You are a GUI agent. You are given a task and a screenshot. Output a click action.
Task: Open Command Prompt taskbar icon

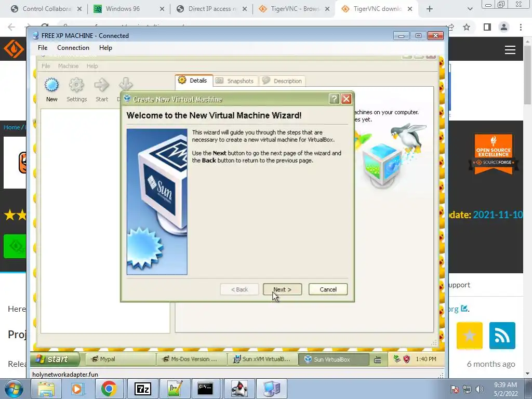206,389
